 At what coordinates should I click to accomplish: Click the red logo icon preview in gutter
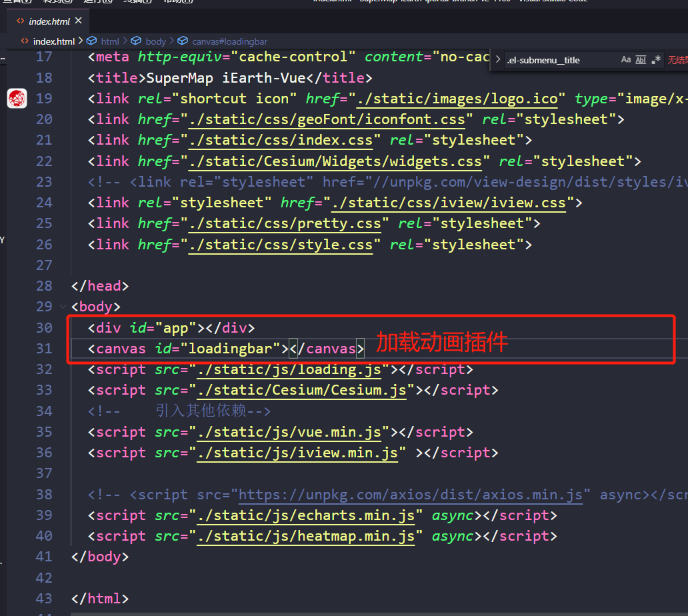[17, 99]
